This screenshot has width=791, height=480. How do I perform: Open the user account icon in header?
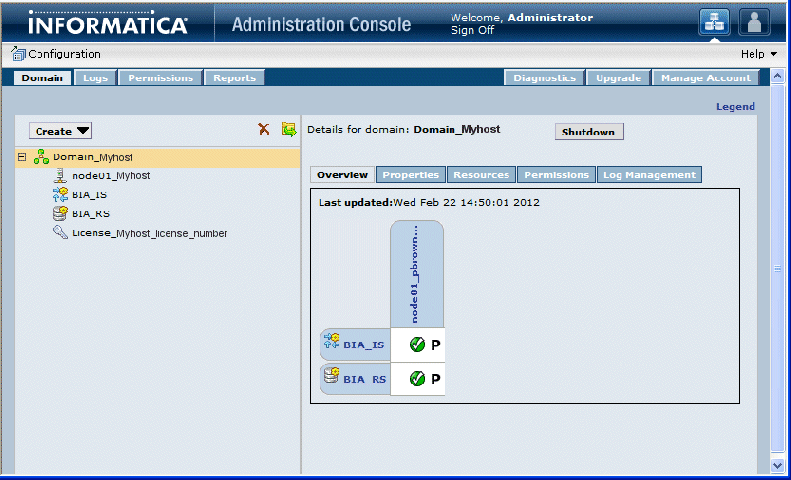754,22
